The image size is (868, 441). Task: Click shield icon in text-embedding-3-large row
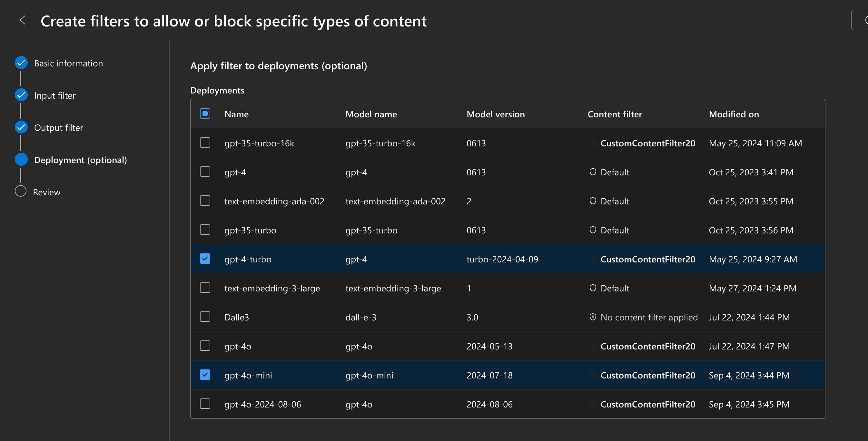pyautogui.click(x=593, y=288)
